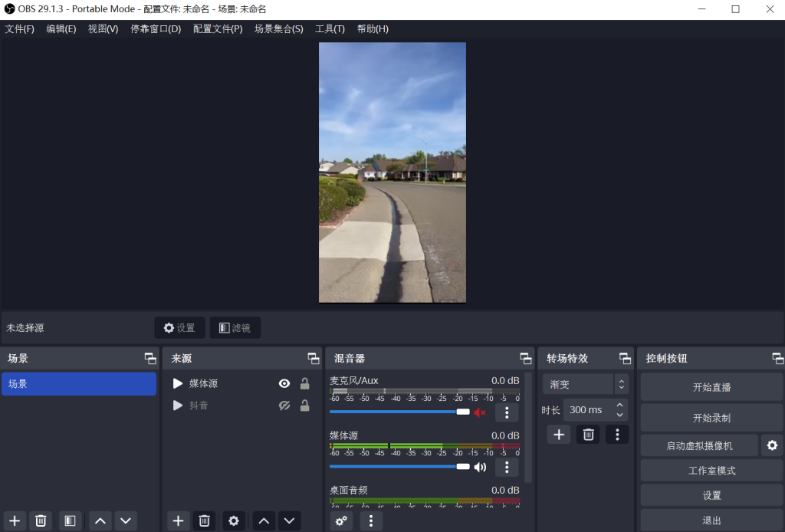Move scene up with arrow
785x532 pixels.
click(x=100, y=521)
